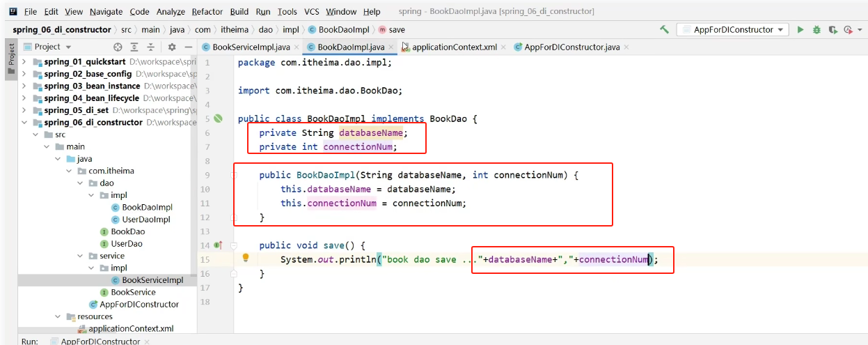Expand the spring_04_bean_lifecycle module
868x345 pixels.
(24, 98)
